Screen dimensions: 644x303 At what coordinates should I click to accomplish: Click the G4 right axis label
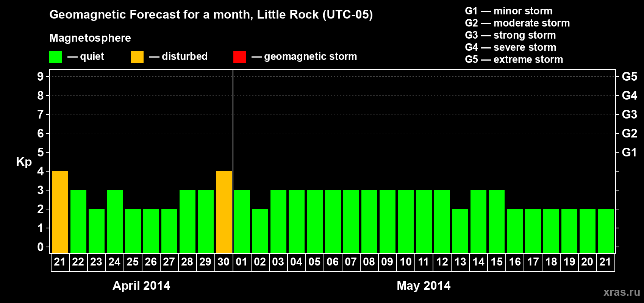(x=630, y=95)
